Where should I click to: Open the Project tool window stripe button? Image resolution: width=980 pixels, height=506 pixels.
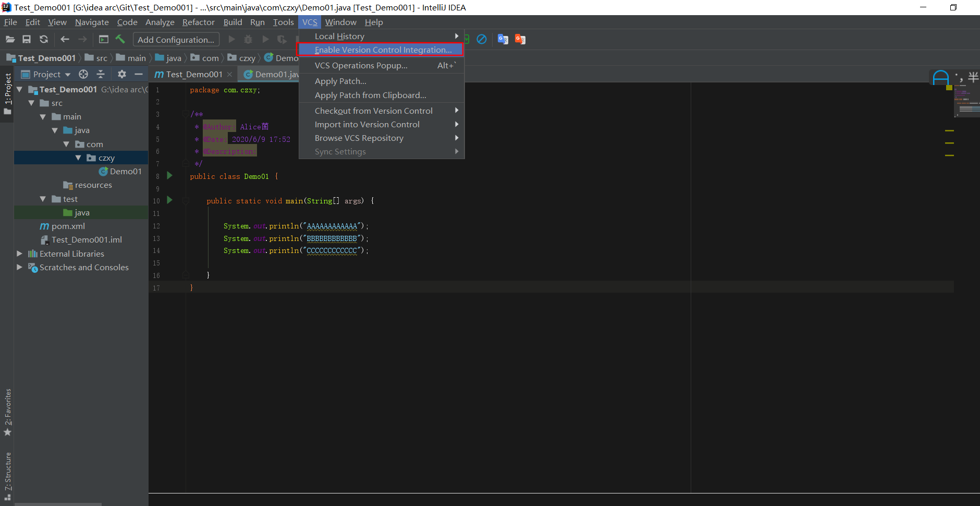[7, 94]
